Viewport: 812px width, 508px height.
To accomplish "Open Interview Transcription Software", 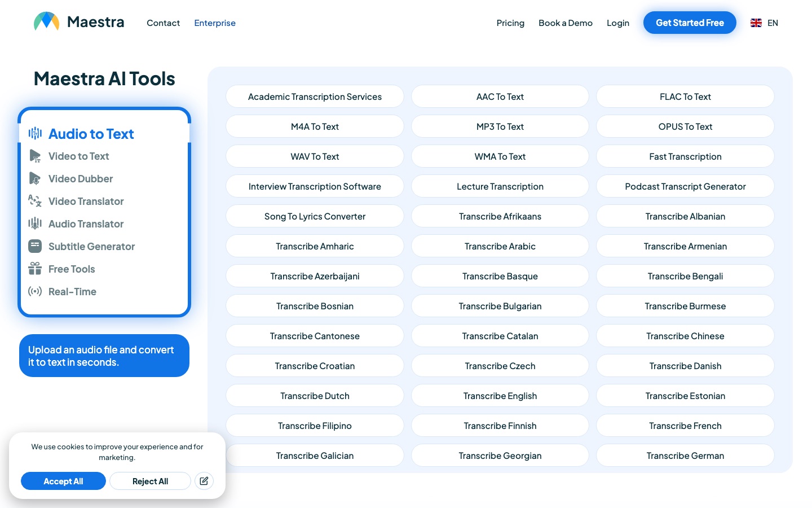I will (x=315, y=186).
